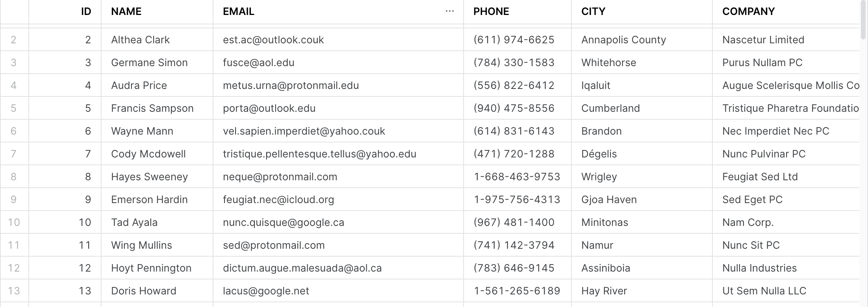Click the vertical scrollbar thumb
The image size is (868, 307).
coord(863,20)
